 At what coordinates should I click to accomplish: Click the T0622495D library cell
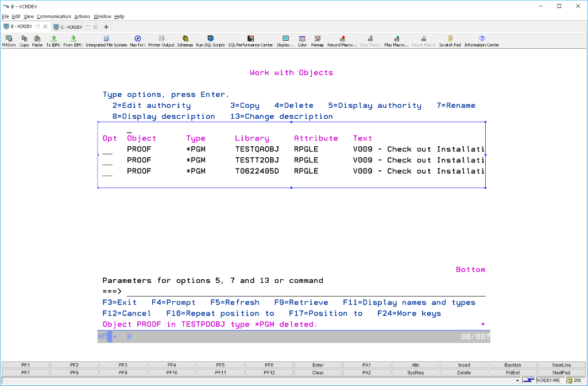coord(257,171)
